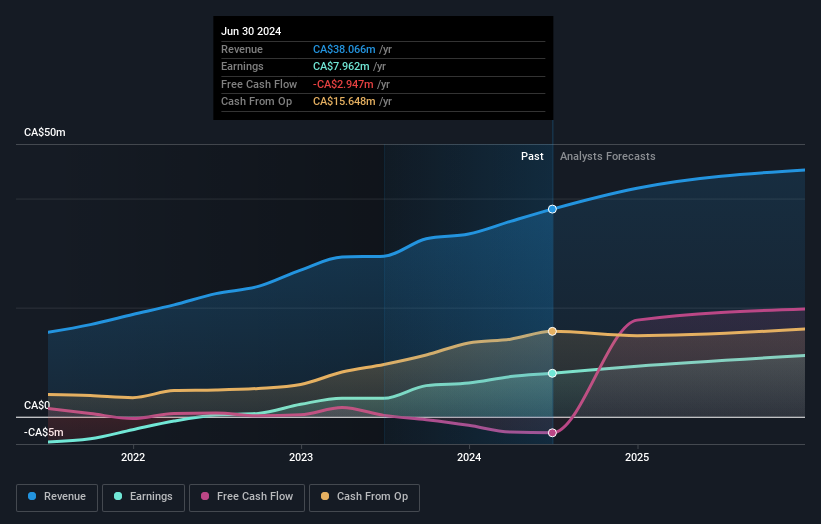The width and height of the screenshot is (821, 524).
Task: Click the 2022 axis label
Action: pyautogui.click(x=133, y=457)
